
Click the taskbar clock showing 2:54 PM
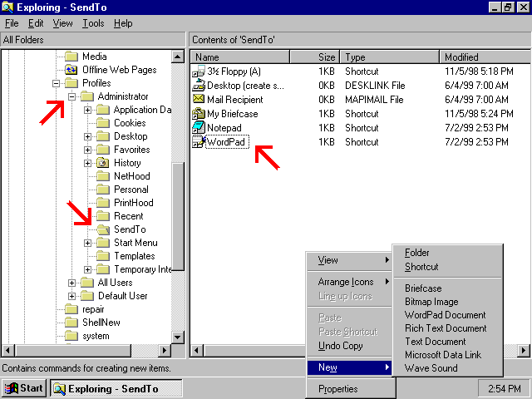click(x=505, y=388)
